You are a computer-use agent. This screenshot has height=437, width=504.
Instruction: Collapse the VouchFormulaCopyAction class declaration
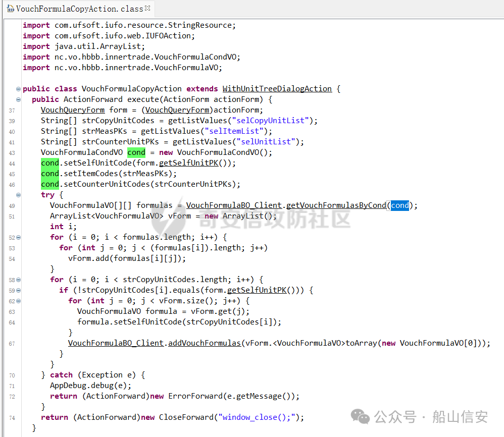coord(19,89)
